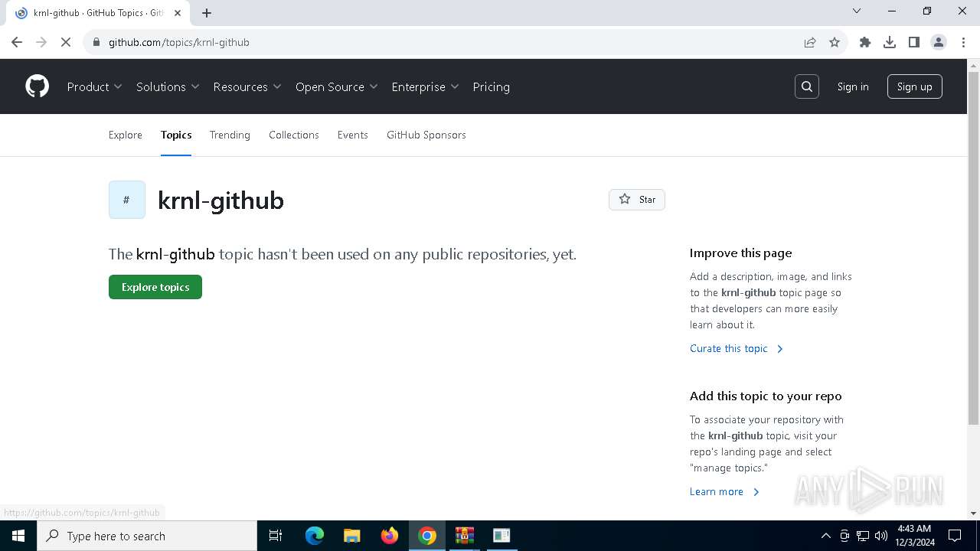Expand the Solutions menu
Screen dimensions: 980x551
(168, 86)
